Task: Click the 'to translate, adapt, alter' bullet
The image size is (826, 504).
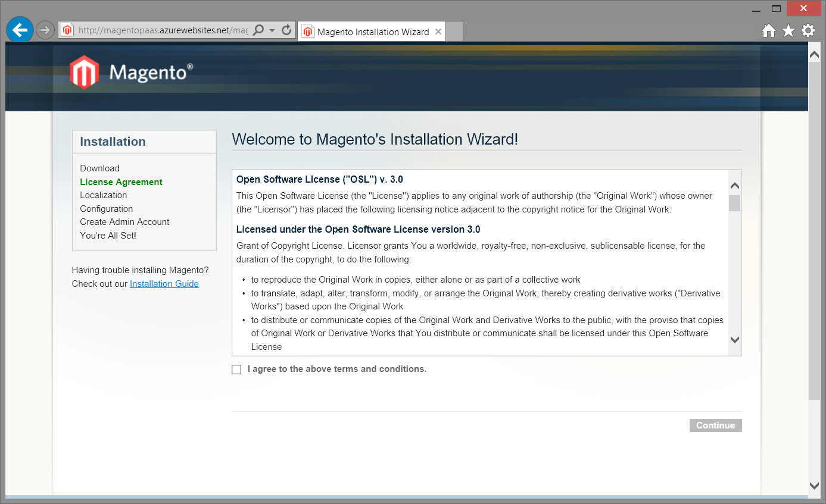Action: coord(486,300)
